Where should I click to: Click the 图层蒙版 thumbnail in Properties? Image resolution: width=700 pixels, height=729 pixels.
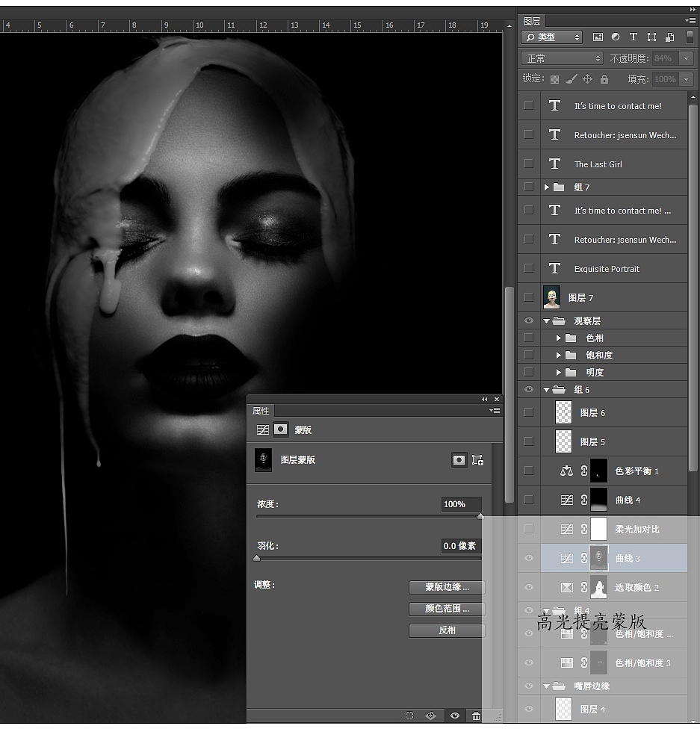(x=263, y=460)
